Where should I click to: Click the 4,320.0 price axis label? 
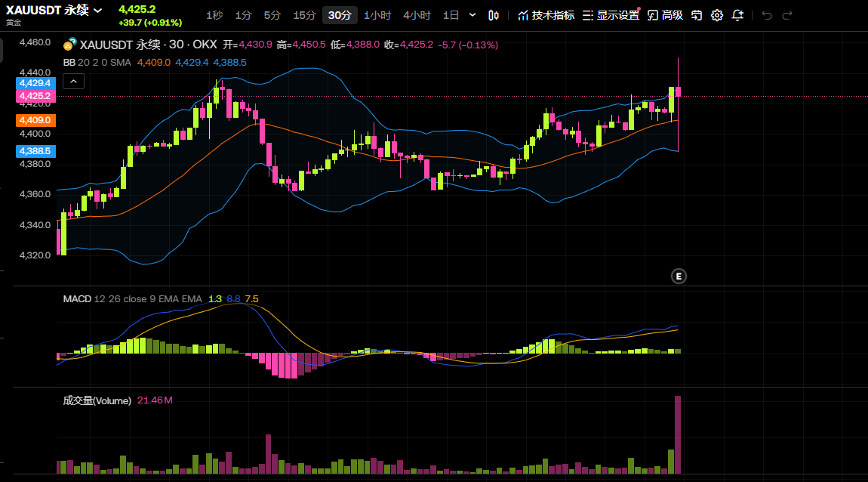tap(35, 255)
